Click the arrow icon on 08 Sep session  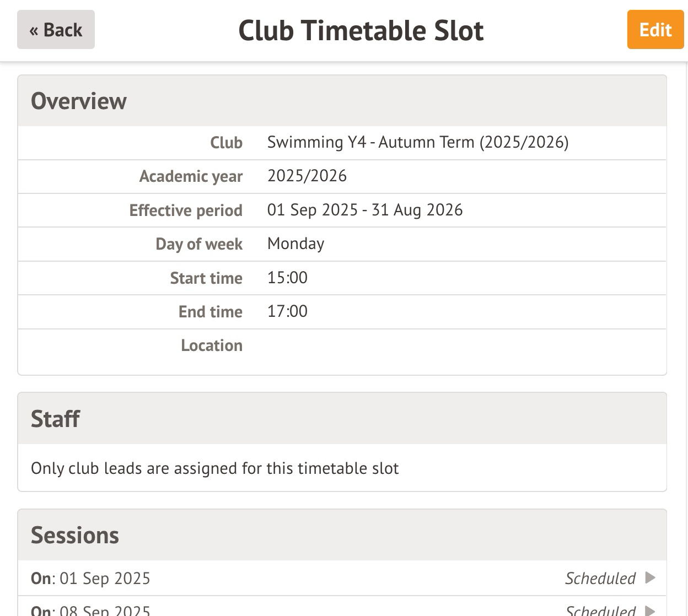pos(651,610)
